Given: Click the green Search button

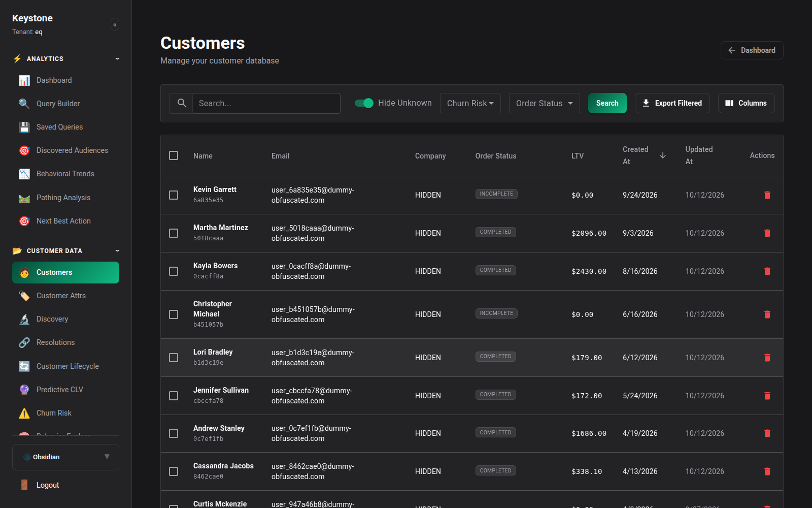Looking at the screenshot, I should click(x=607, y=103).
